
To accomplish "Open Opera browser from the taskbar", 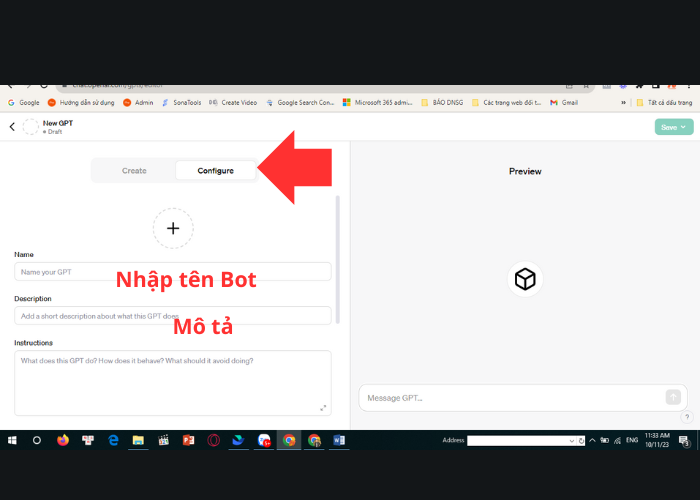I will [x=213, y=440].
